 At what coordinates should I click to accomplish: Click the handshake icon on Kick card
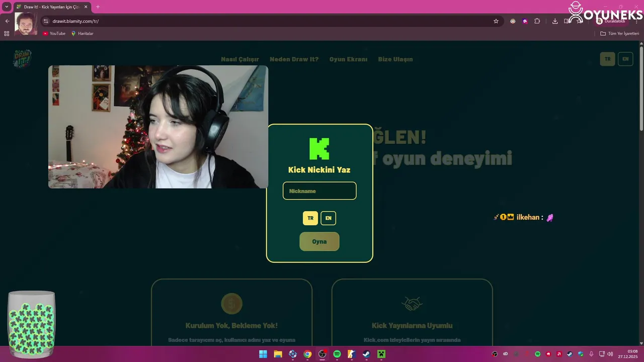412,304
